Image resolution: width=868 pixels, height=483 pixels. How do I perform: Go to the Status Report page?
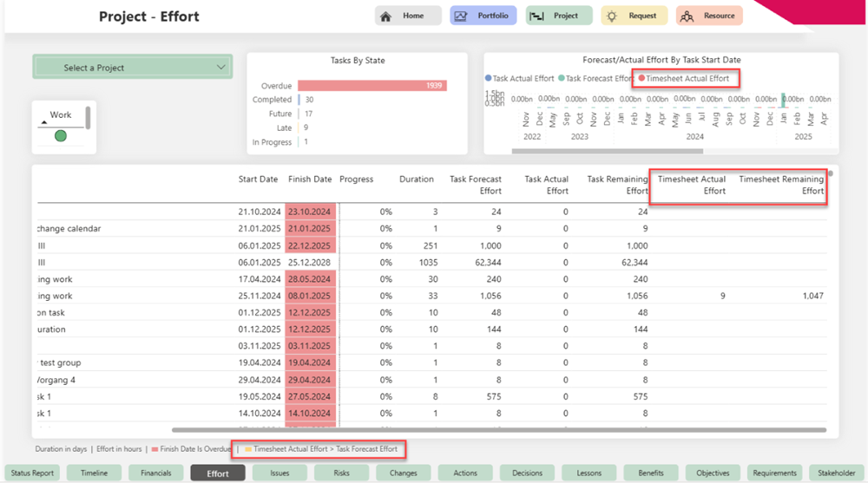(x=32, y=473)
